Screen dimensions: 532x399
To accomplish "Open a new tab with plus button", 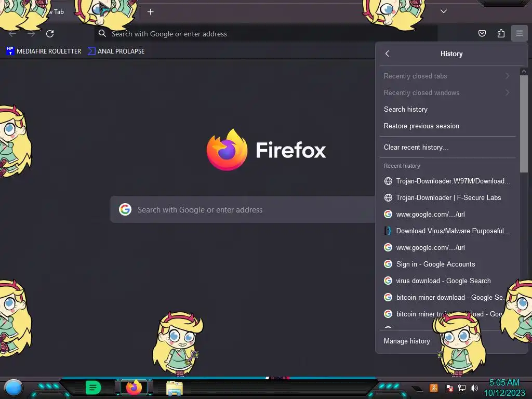I will click(x=150, y=12).
